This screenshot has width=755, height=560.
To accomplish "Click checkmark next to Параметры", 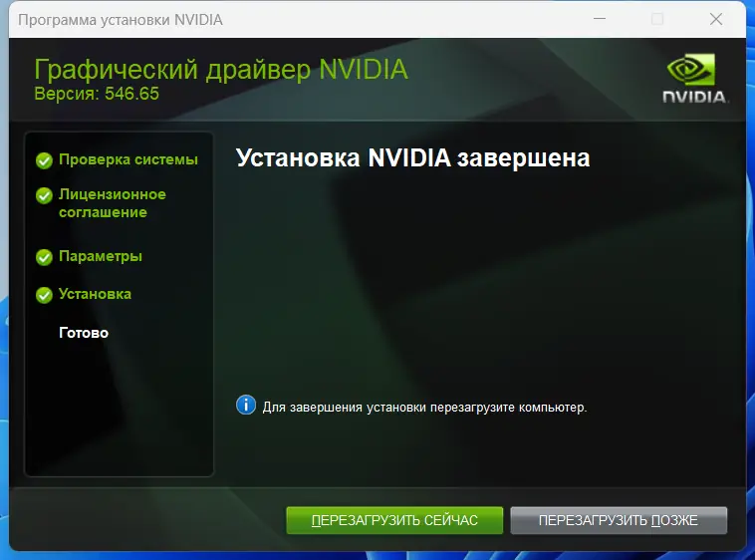I will (44, 257).
